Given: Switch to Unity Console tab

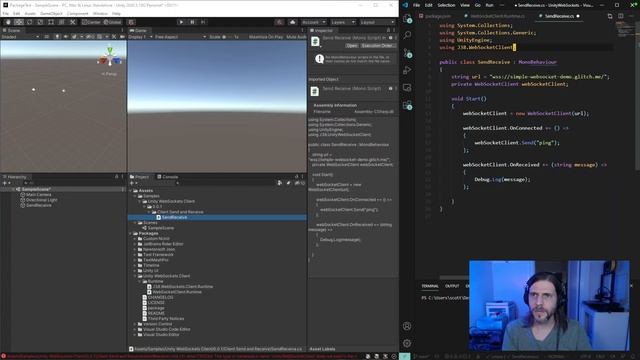Looking at the screenshot, I should (x=167, y=177).
